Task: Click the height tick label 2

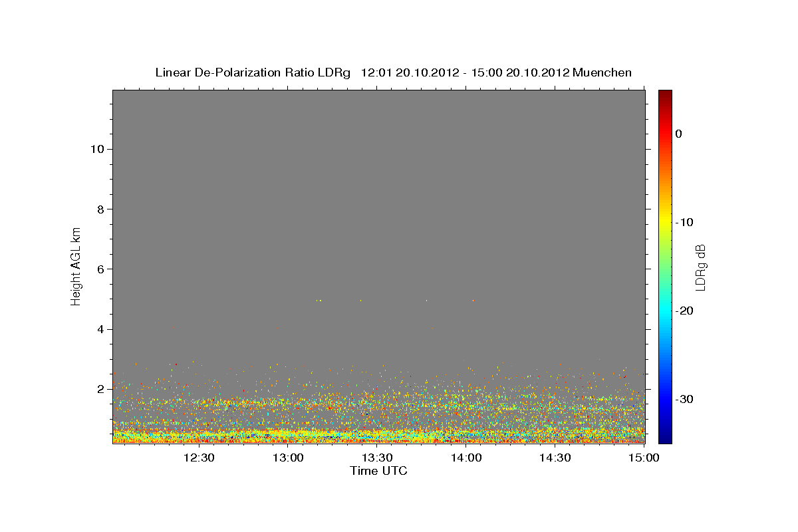Action: point(100,389)
